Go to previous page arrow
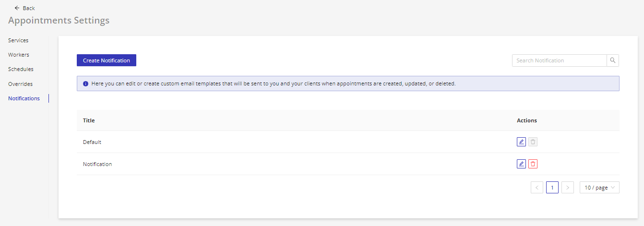Viewport: 644px width, 226px height. [x=537, y=188]
